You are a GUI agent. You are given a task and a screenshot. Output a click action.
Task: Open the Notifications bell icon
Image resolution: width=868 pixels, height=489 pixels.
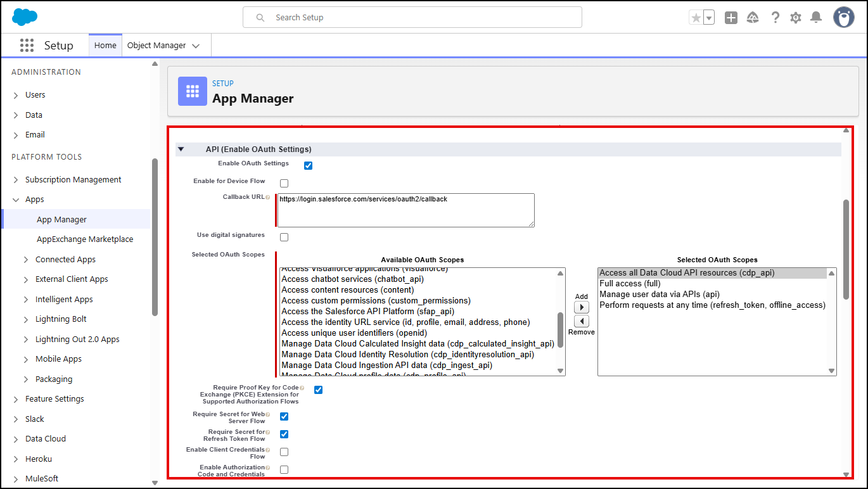(x=816, y=18)
